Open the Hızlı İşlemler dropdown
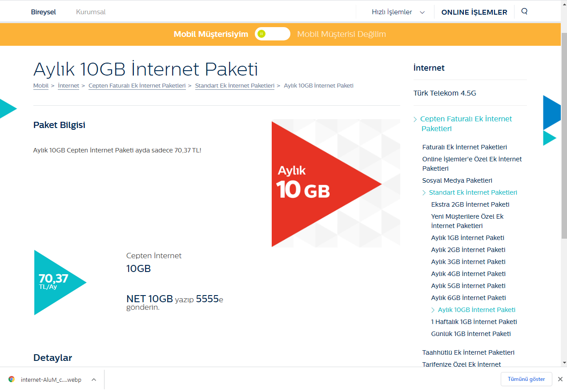Screen dimensions: 567x392 click(x=398, y=12)
